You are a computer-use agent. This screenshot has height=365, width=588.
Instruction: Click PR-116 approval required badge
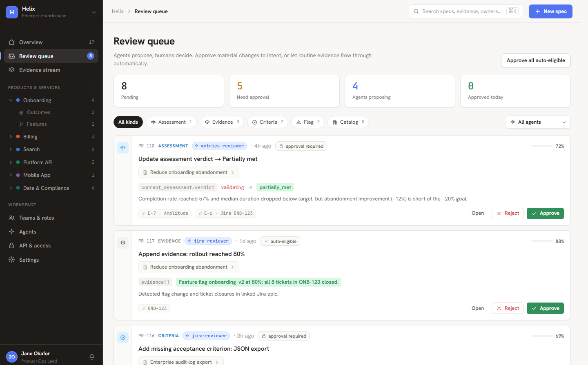coord(284,336)
